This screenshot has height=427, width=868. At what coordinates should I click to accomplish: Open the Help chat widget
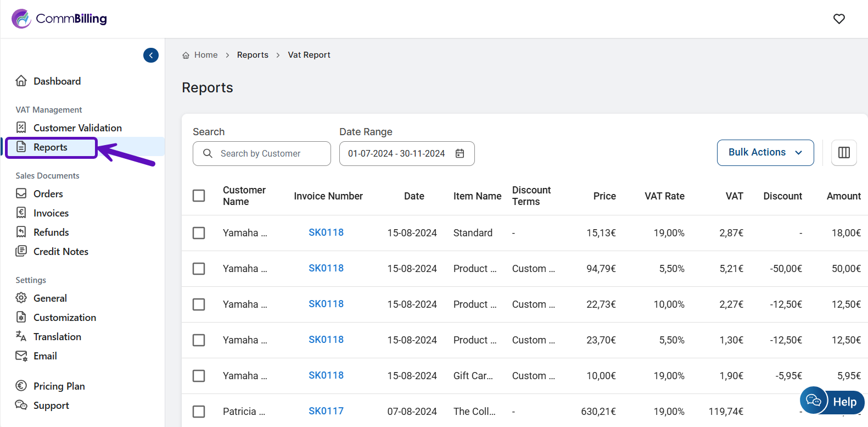pyautogui.click(x=832, y=401)
